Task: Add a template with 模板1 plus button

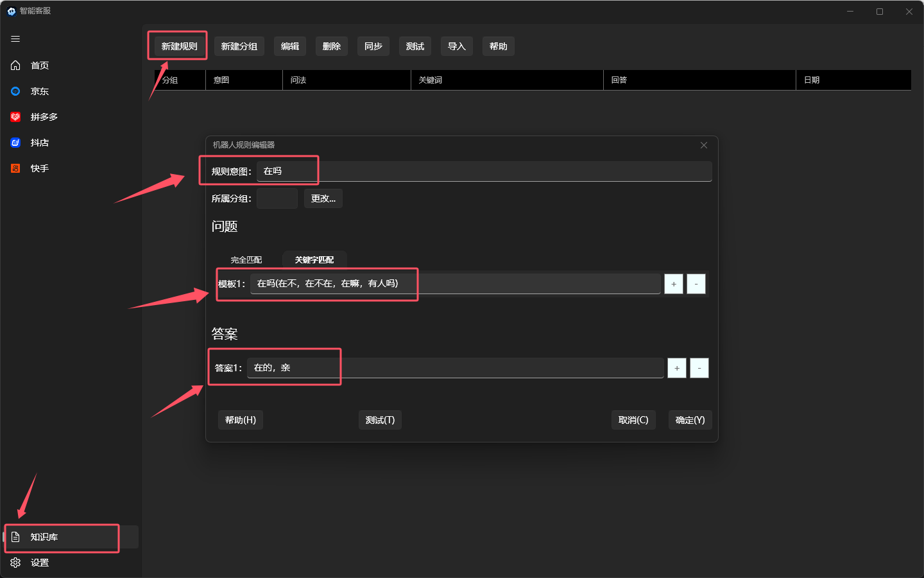Action: 674,284
